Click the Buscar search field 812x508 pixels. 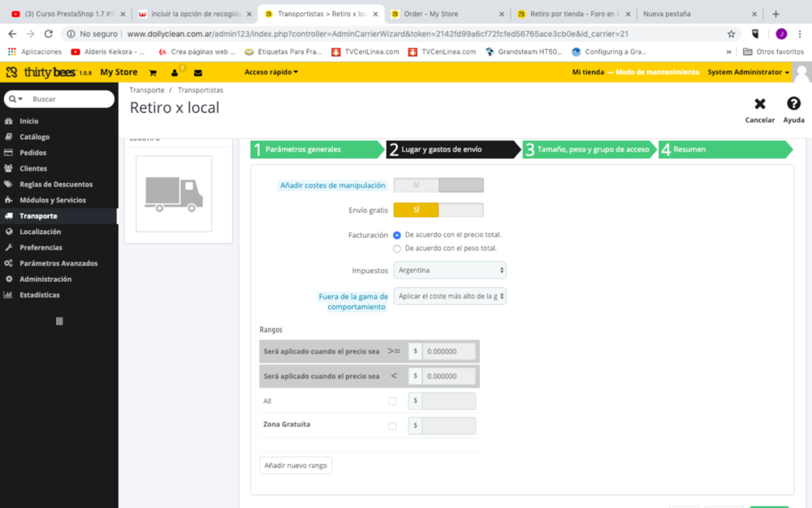[69, 99]
